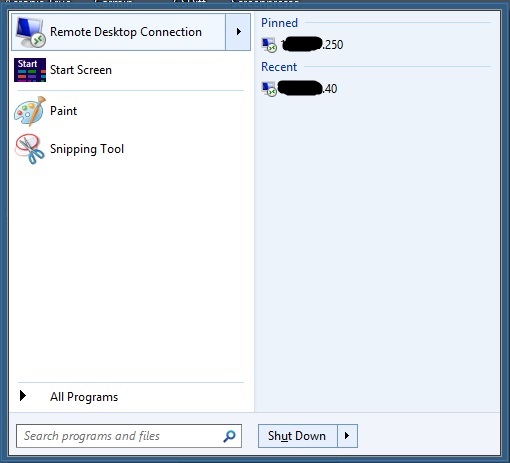510x463 pixels.
Task: Open the Shut Down options arrow
Action: [347, 436]
